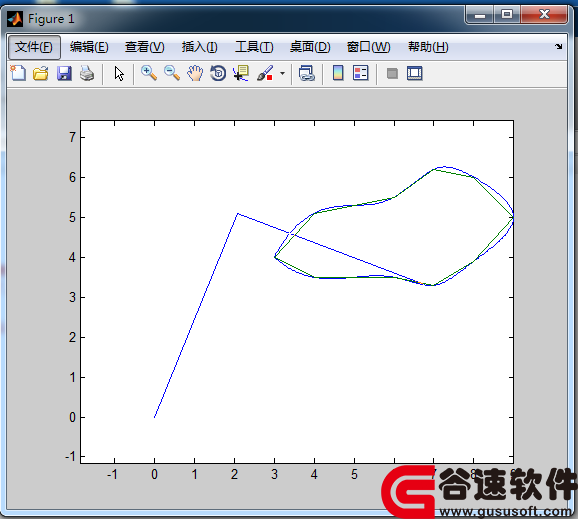Insert a colorbar with the toolbar icon
The image size is (578, 519).
pos(338,73)
